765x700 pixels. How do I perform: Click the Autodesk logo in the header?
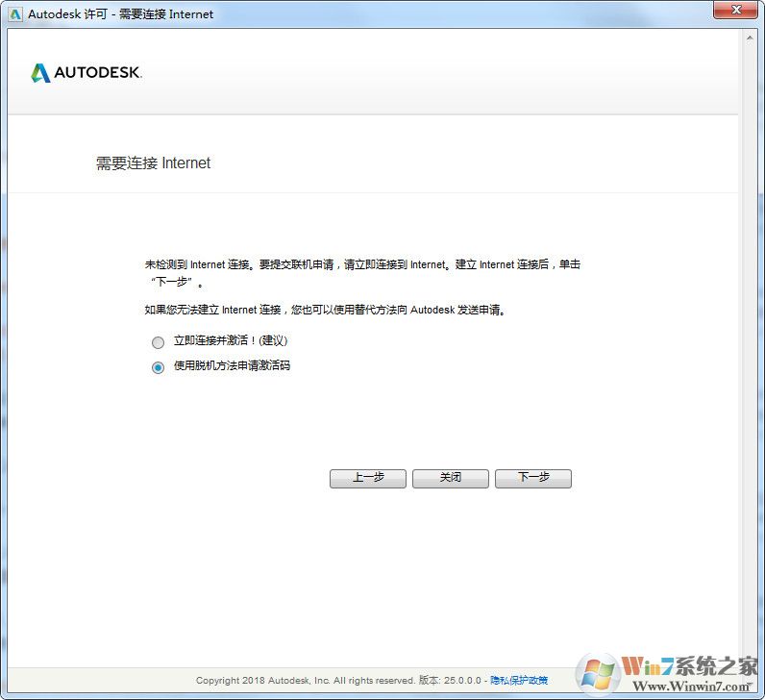coord(86,73)
